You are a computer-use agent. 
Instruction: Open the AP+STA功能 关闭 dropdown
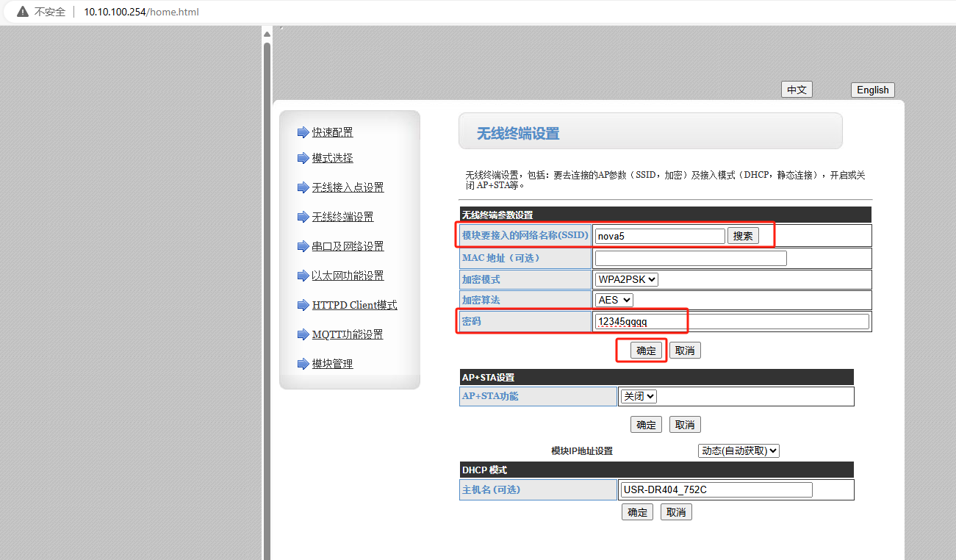pos(639,396)
